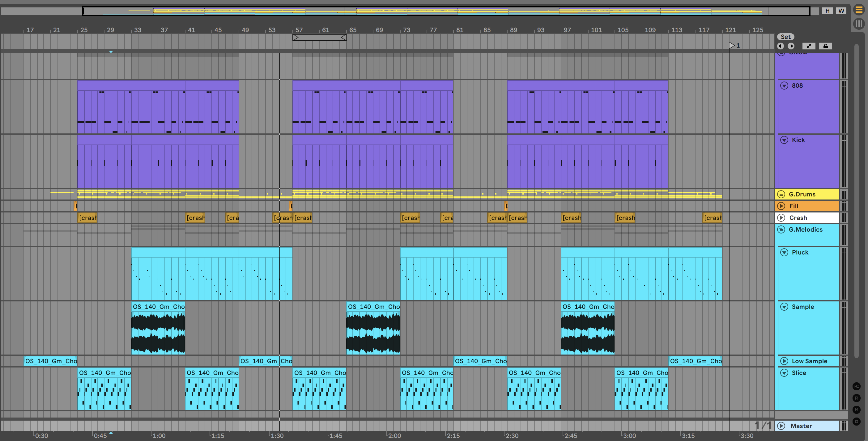
Task: Collapse the 808 track
Action: click(784, 86)
